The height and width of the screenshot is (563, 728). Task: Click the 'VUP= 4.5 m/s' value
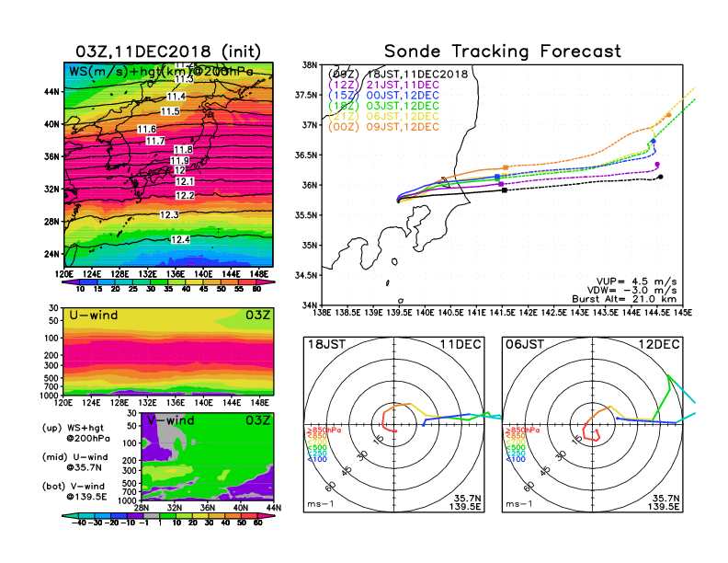click(x=636, y=281)
